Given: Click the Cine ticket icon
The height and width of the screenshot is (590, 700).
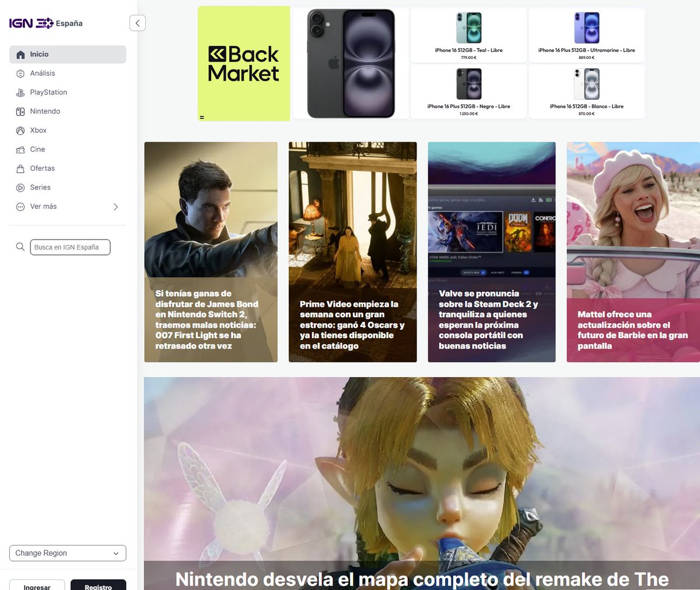Looking at the screenshot, I should [20, 150].
